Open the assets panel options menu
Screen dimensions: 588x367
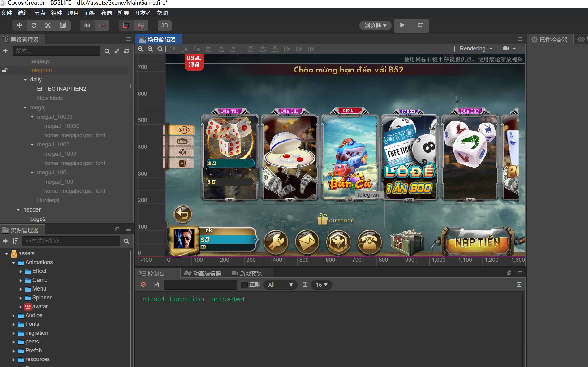[128, 229]
